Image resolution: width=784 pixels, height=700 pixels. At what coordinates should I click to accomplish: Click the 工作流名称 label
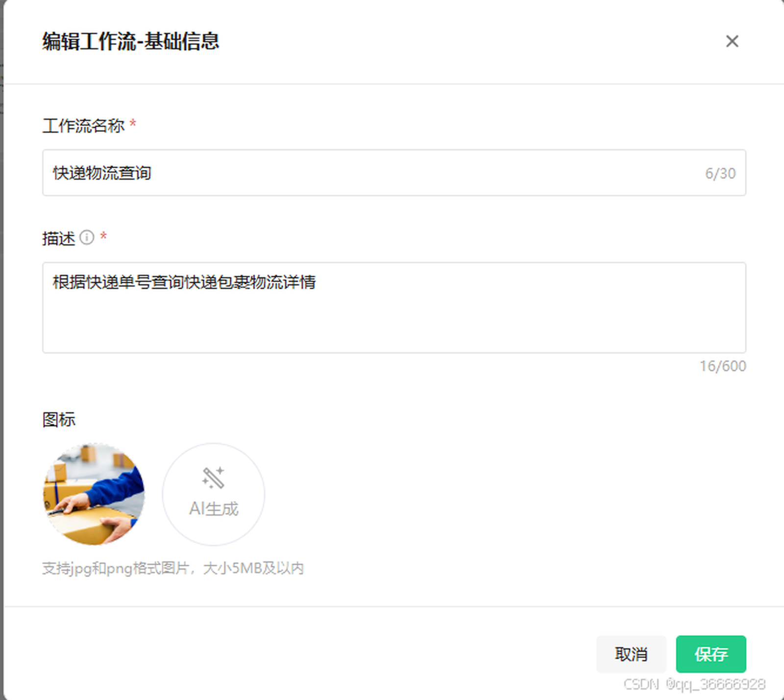click(x=83, y=126)
